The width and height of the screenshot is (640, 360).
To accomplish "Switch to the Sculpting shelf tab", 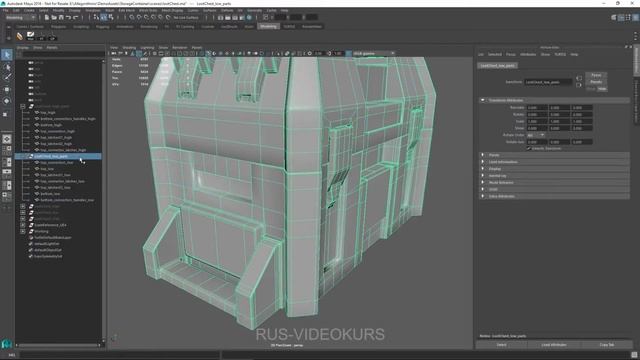I will pos(81,27).
